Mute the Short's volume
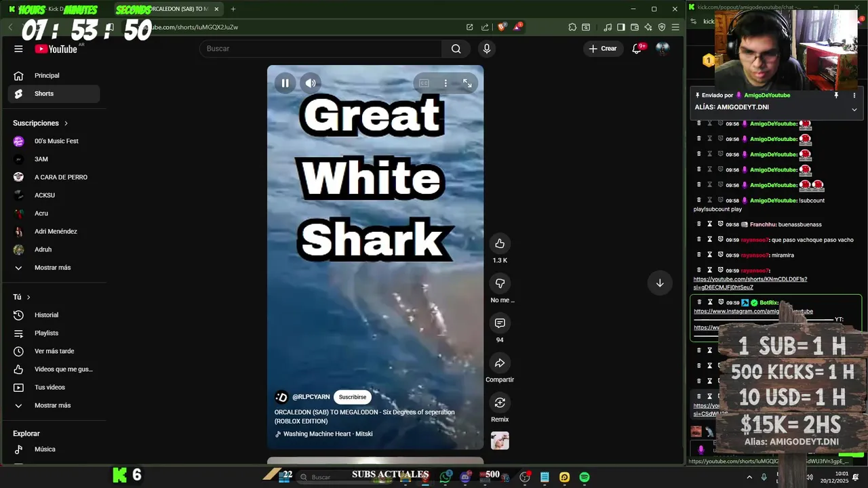This screenshot has width=868, height=488. coord(311,83)
